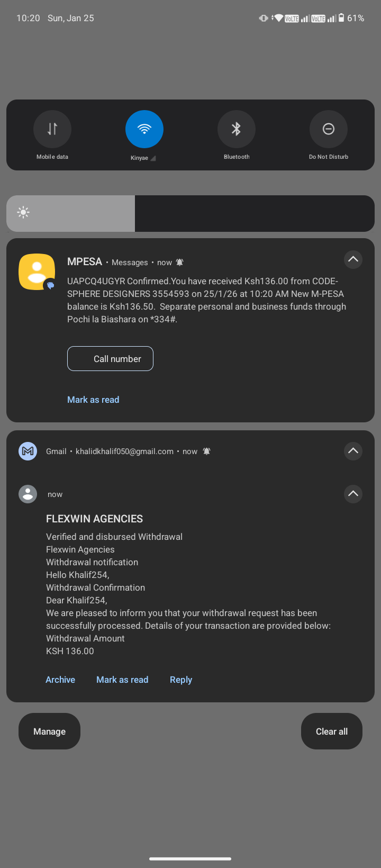Archive the FLEXWIN AGENCIES email
The image size is (381, 868).
coord(60,679)
